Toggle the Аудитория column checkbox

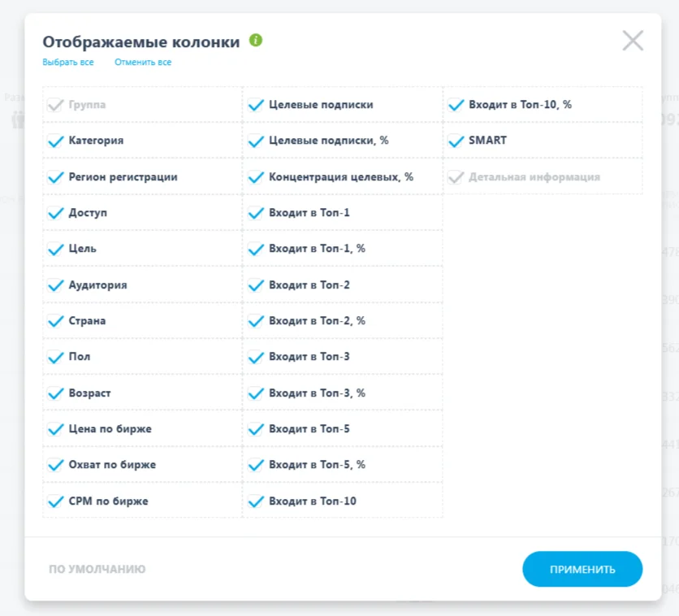55,285
